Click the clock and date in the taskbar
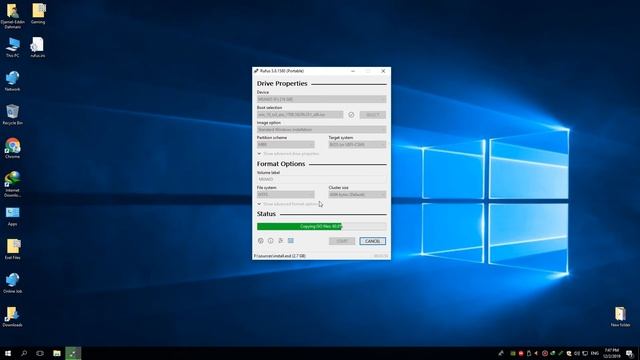The height and width of the screenshot is (360, 640). pyautogui.click(x=612, y=353)
